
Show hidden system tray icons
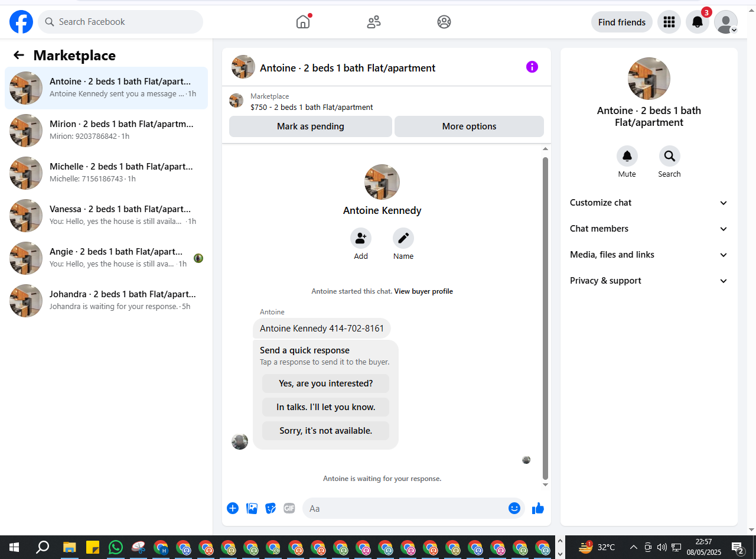point(634,547)
